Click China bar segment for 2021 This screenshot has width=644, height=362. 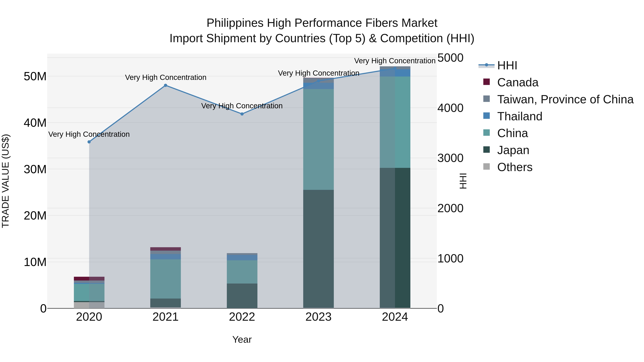point(165,279)
